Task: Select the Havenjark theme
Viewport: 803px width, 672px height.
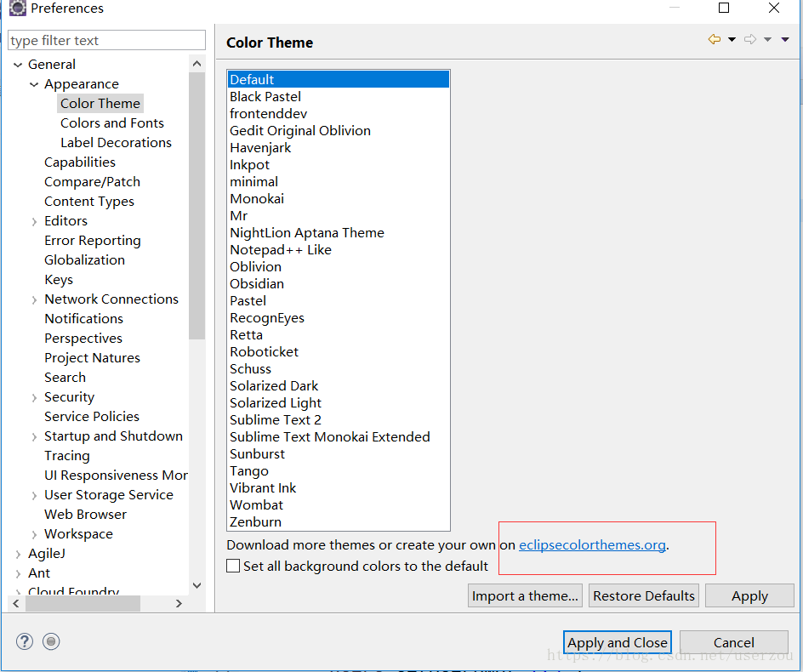Action: pos(339,147)
